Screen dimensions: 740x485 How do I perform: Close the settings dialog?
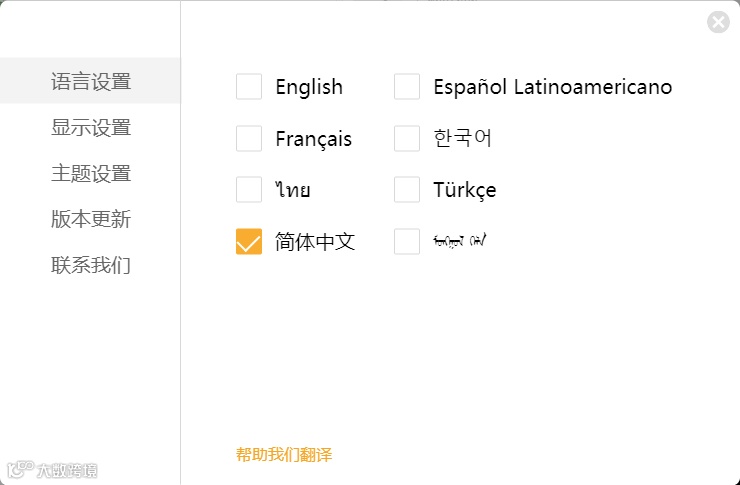point(718,22)
